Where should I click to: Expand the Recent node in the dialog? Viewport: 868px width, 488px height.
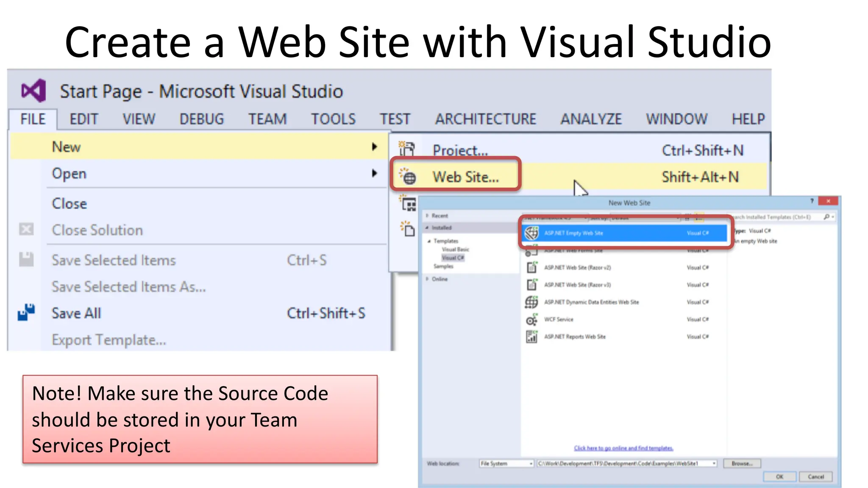pos(427,216)
